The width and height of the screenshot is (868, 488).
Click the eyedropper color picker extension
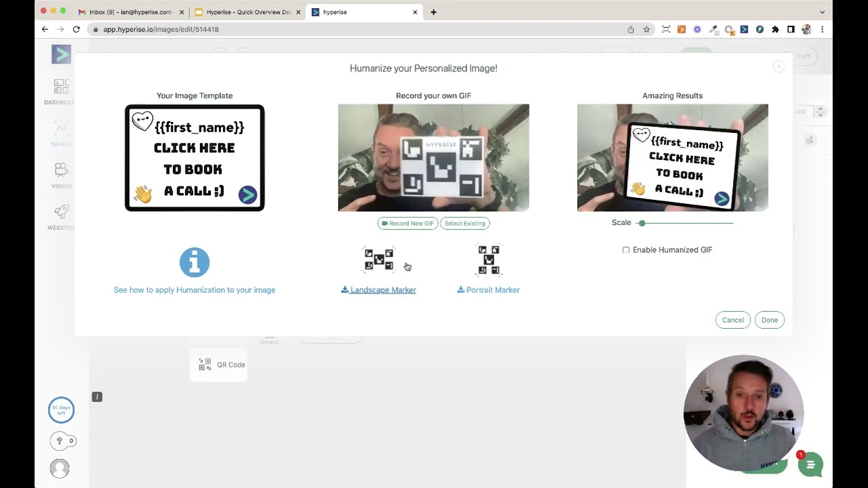713,29
